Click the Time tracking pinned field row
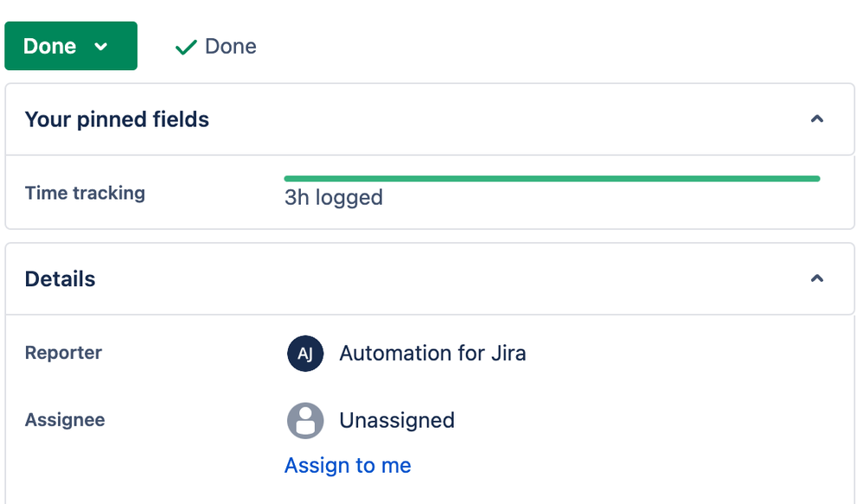The width and height of the screenshot is (863, 504). coord(430,192)
